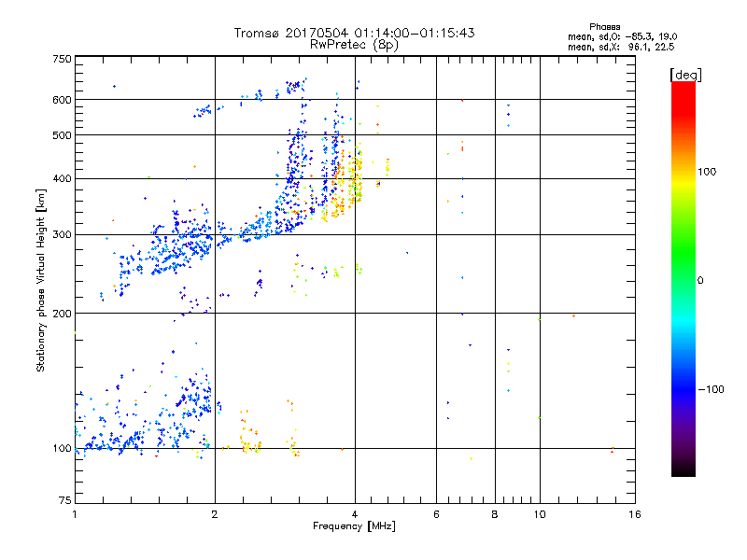This screenshot has height=560, width=747.
Task: Click the black bottom end of the colorbar
Action: pos(683,471)
